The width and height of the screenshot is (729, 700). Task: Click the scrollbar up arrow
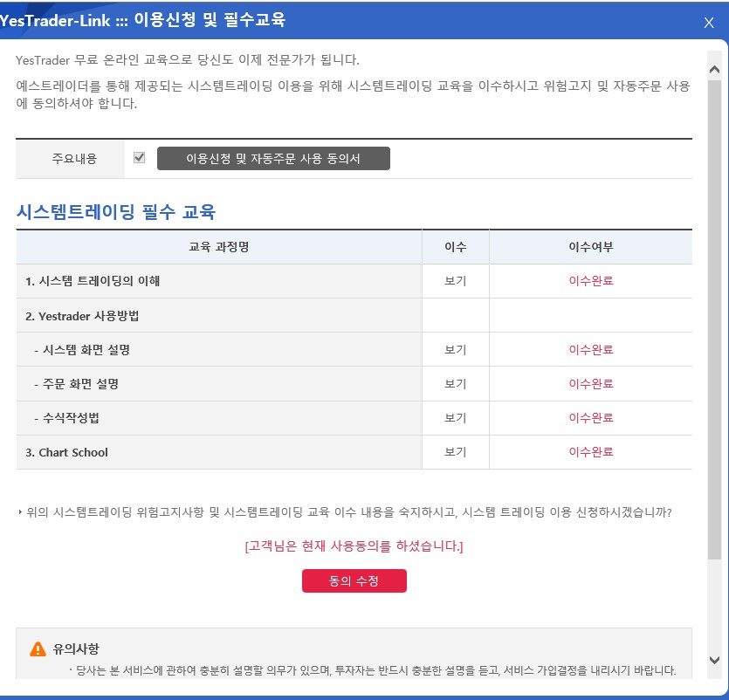tap(714, 69)
